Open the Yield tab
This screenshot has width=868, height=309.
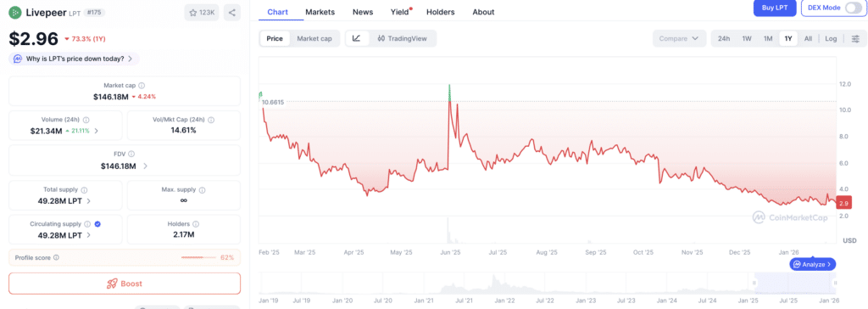click(x=400, y=12)
